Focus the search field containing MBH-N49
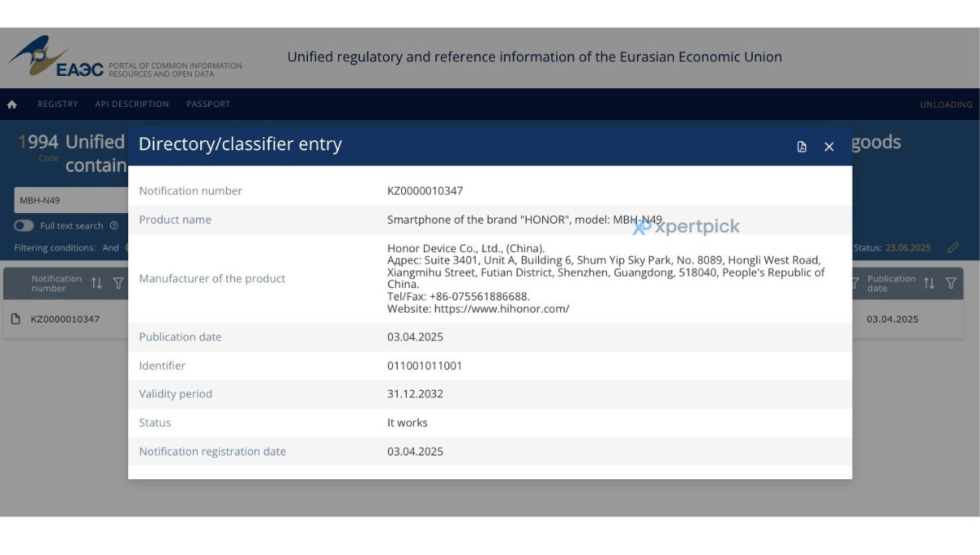 coord(71,200)
